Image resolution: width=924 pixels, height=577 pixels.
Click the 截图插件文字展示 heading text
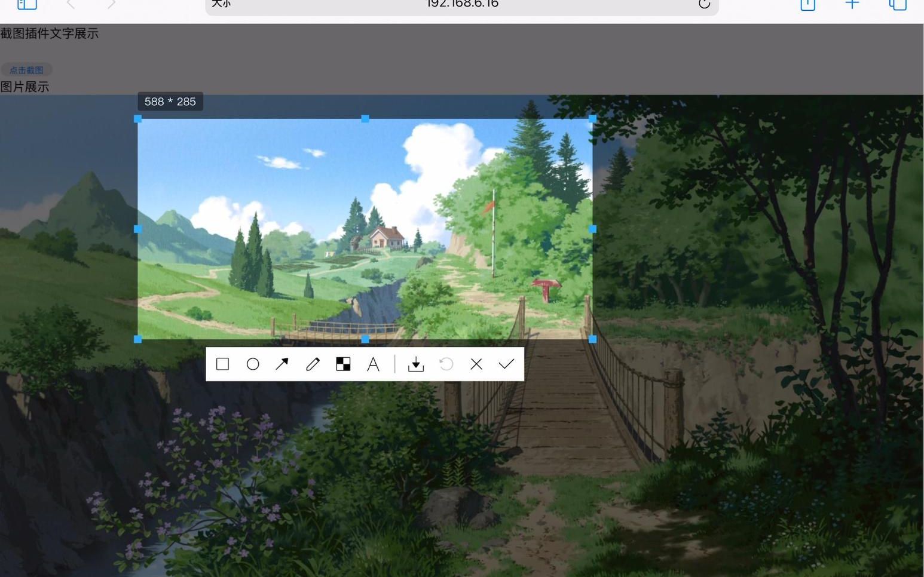coord(50,33)
